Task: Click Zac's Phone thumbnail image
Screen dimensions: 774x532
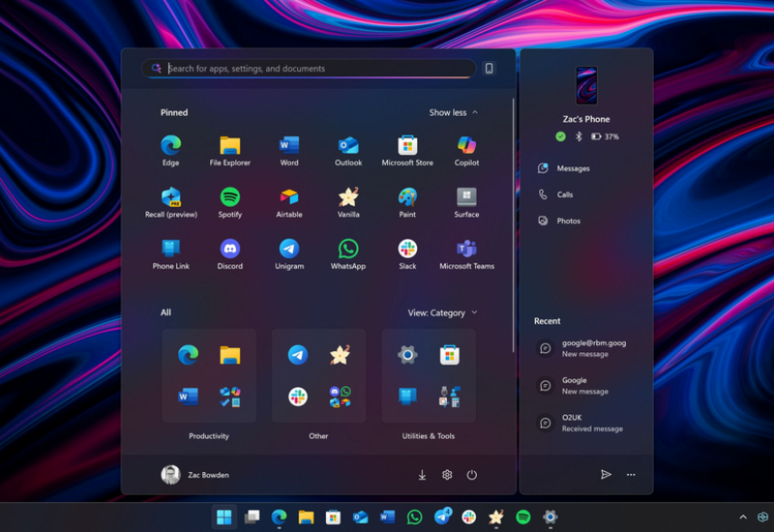Action: (x=586, y=85)
